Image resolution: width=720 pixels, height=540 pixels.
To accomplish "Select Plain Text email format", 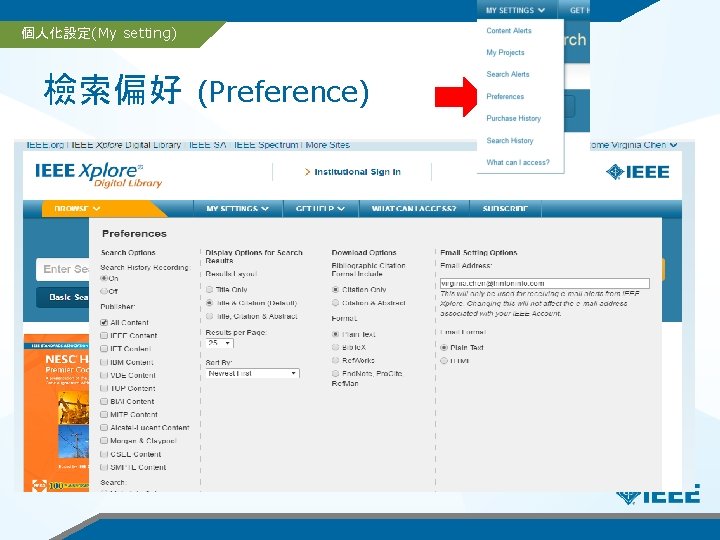I will (x=444, y=348).
